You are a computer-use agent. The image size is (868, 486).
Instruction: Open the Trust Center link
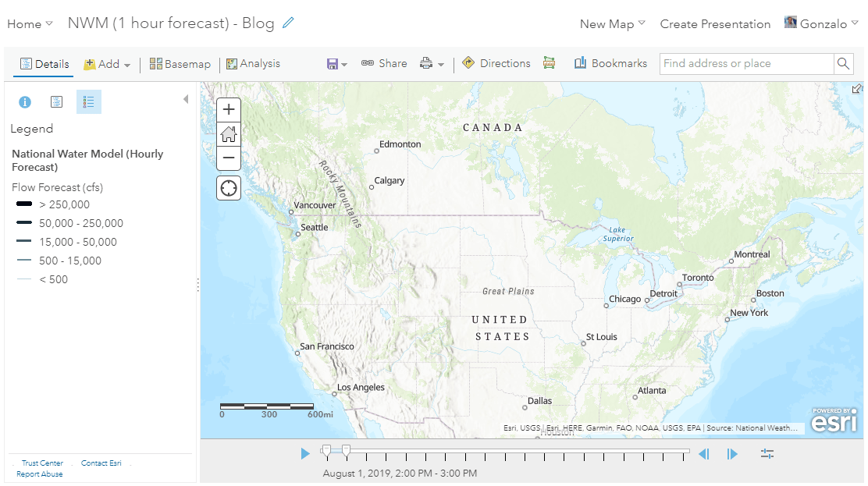(43, 463)
